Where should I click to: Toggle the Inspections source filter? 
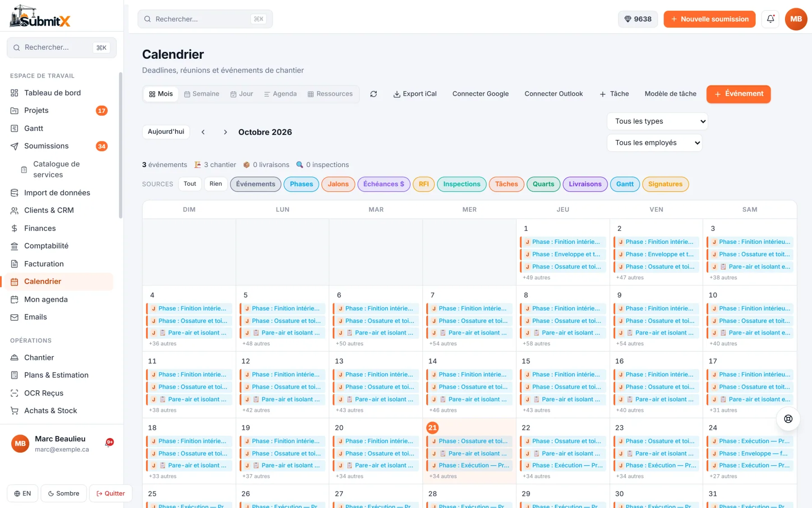pos(461,184)
